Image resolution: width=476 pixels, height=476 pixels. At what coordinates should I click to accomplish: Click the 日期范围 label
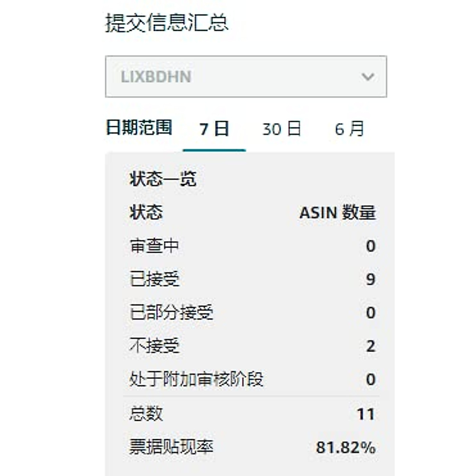[139, 128]
